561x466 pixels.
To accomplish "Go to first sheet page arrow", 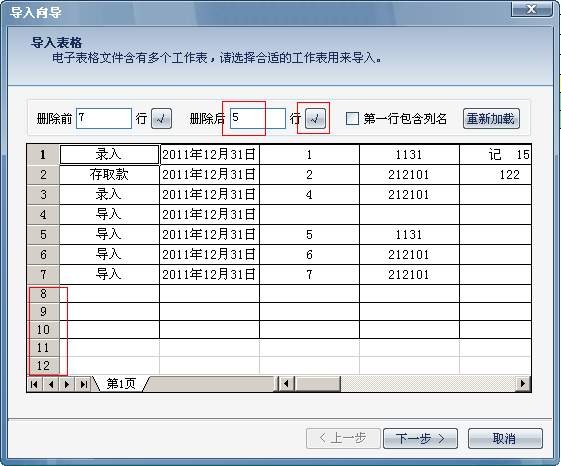I will click(x=34, y=384).
